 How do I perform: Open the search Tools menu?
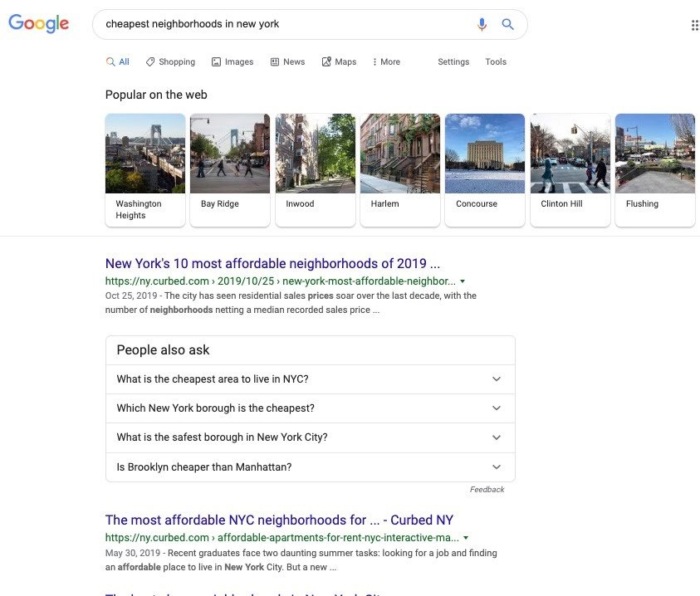tap(496, 61)
